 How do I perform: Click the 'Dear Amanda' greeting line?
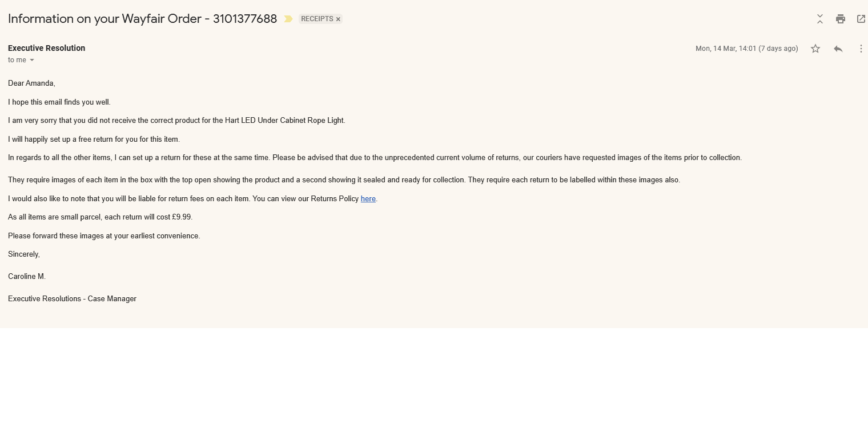[x=31, y=83]
